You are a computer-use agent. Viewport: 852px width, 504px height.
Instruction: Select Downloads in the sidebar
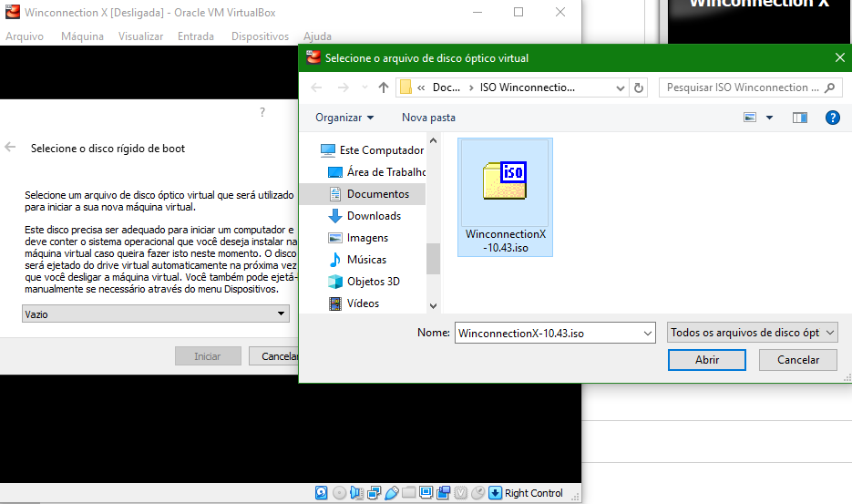364,216
